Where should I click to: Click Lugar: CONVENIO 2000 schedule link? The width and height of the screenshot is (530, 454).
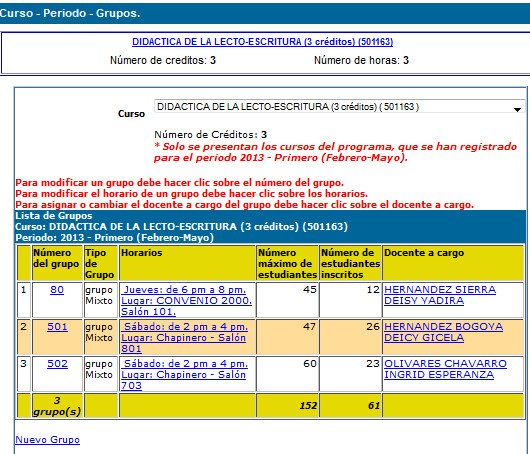[x=187, y=301]
